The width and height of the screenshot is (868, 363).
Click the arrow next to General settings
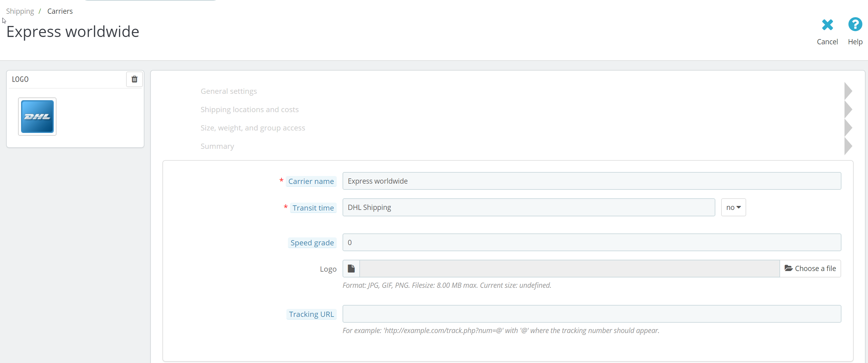[x=848, y=91]
